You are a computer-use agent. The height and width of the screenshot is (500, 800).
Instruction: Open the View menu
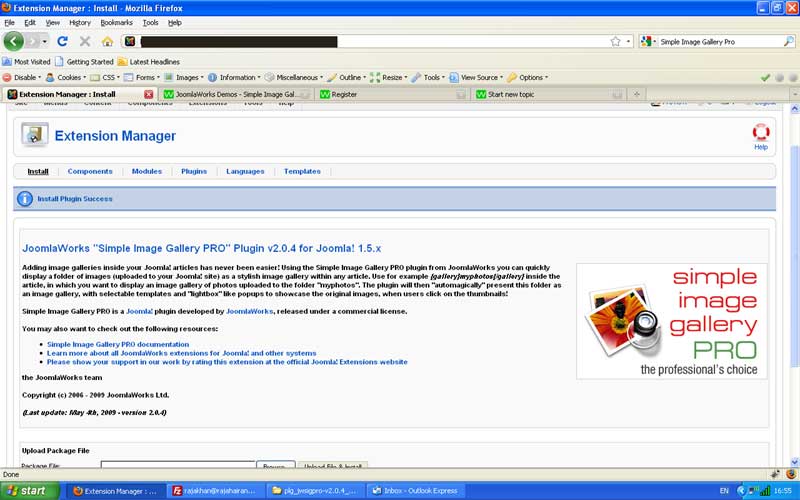(53, 22)
